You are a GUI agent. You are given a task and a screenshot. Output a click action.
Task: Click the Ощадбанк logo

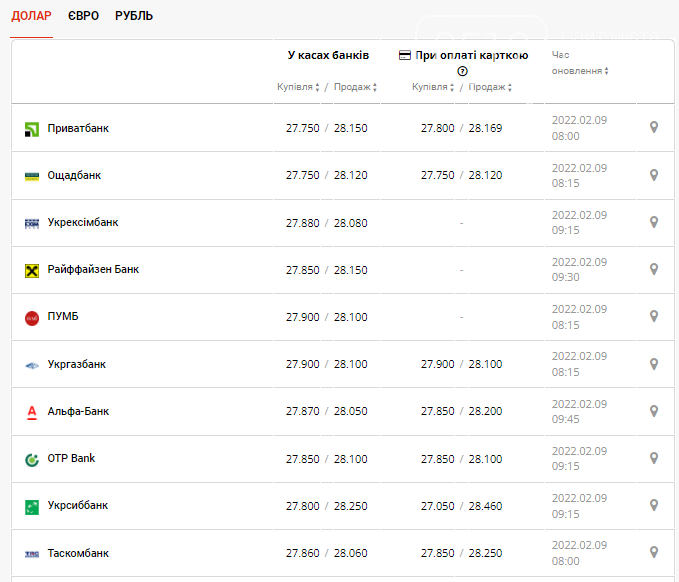pyautogui.click(x=32, y=176)
